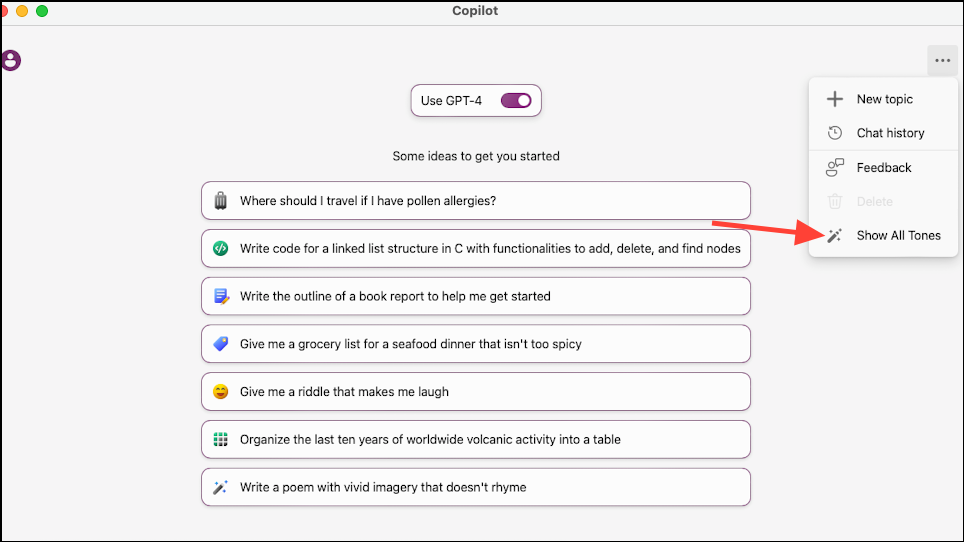The height and width of the screenshot is (542, 964).
Task: Open the purple profile avatar icon
Action: [10, 60]
